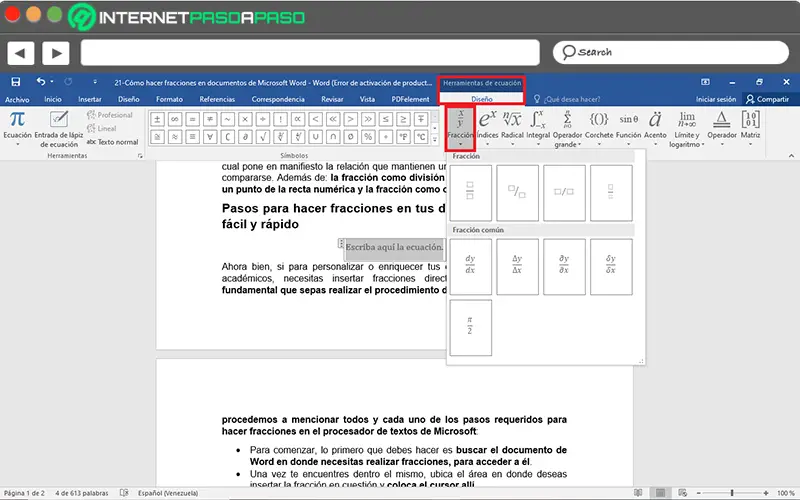Open the Límite y logaritmo dropdown
The height and width of the screenshot is (500, 800).
coord(687,129)
